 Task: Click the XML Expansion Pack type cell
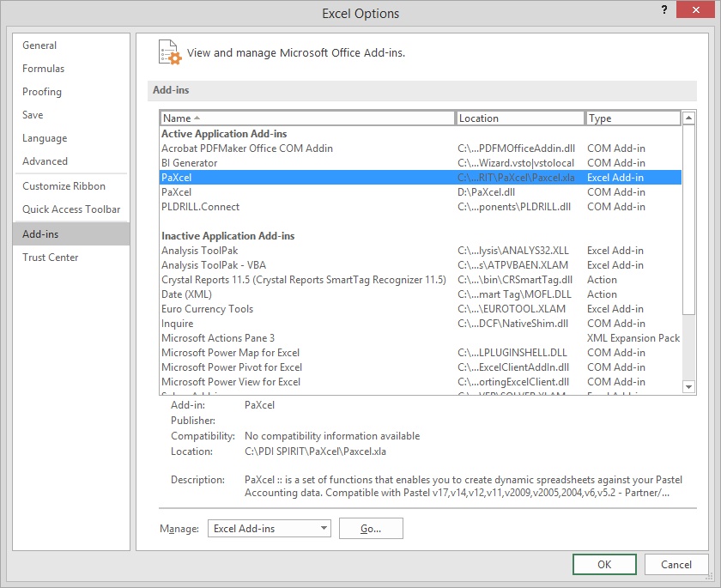coord(633,338)
